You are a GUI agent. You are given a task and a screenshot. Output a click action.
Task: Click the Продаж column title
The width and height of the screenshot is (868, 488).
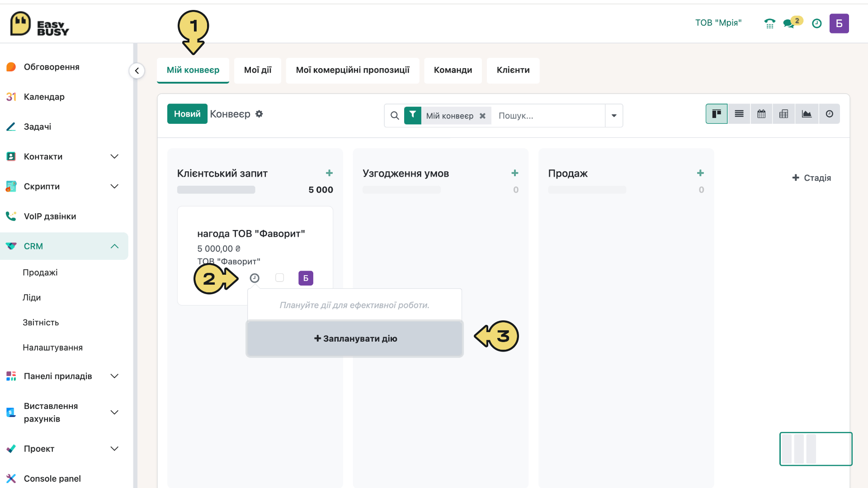568,174
